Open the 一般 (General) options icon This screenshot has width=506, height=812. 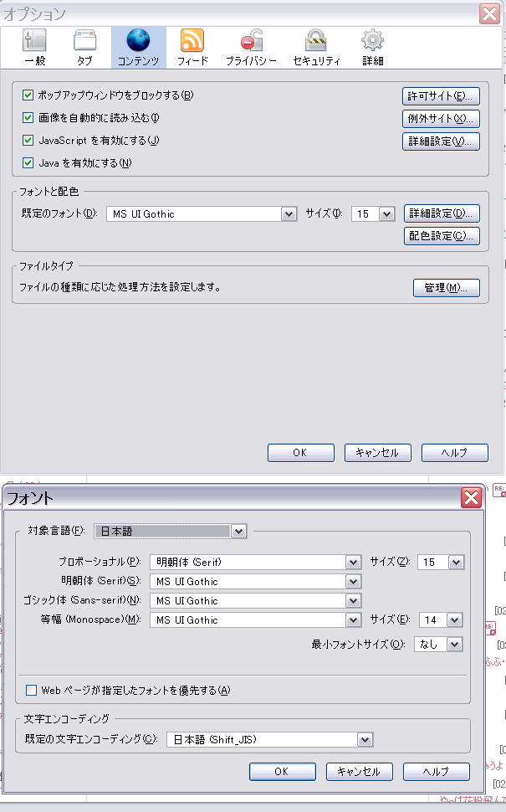tap(34, 40)
